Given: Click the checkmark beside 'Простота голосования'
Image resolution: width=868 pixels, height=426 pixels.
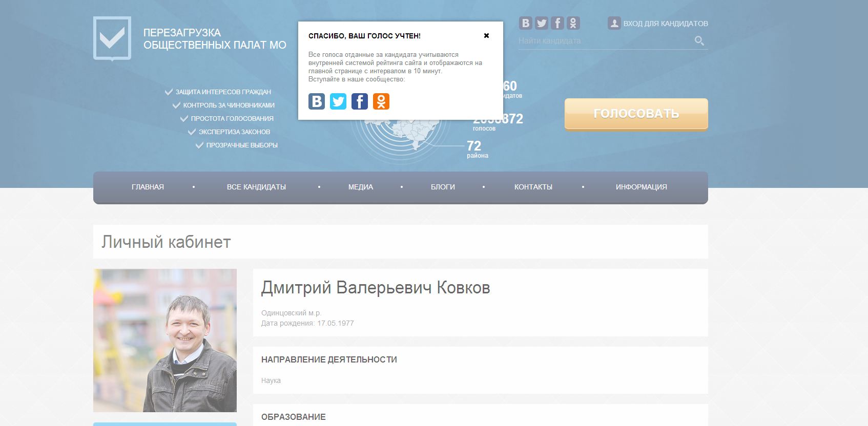Looking at the screenshot, I should [x=184, y=119].
